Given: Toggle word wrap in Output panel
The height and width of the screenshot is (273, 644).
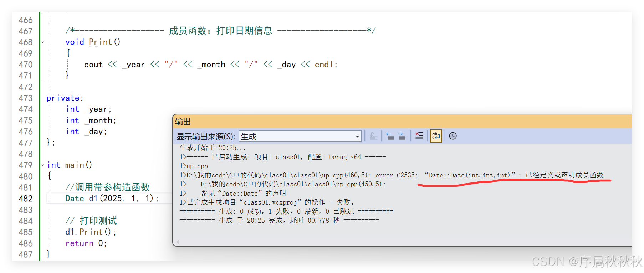Looking at the screenshot, I should coord(436,136).
